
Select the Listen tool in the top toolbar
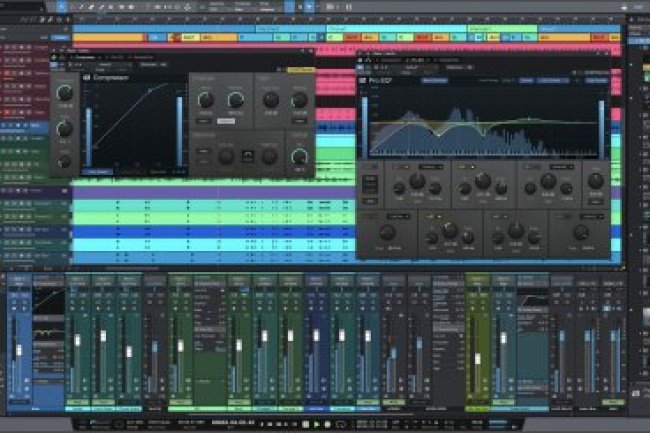[131, 7]
